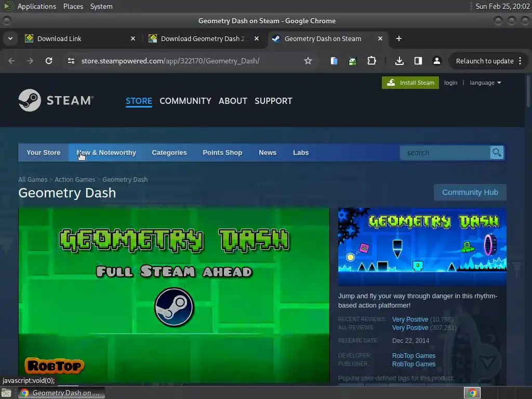Image resolution: width=532 pixels, height=399 pixels.
Task: Click the Chrome address bar URL
Action: pyautogui.click(x=170, y=61)
